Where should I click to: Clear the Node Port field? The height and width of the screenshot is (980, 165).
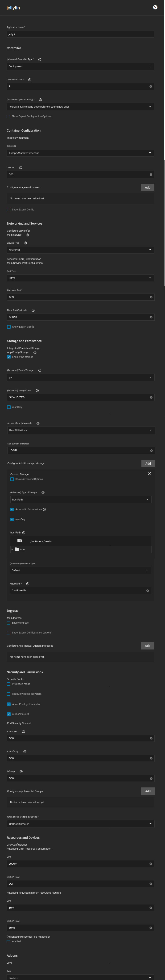[x=151, y=317]
